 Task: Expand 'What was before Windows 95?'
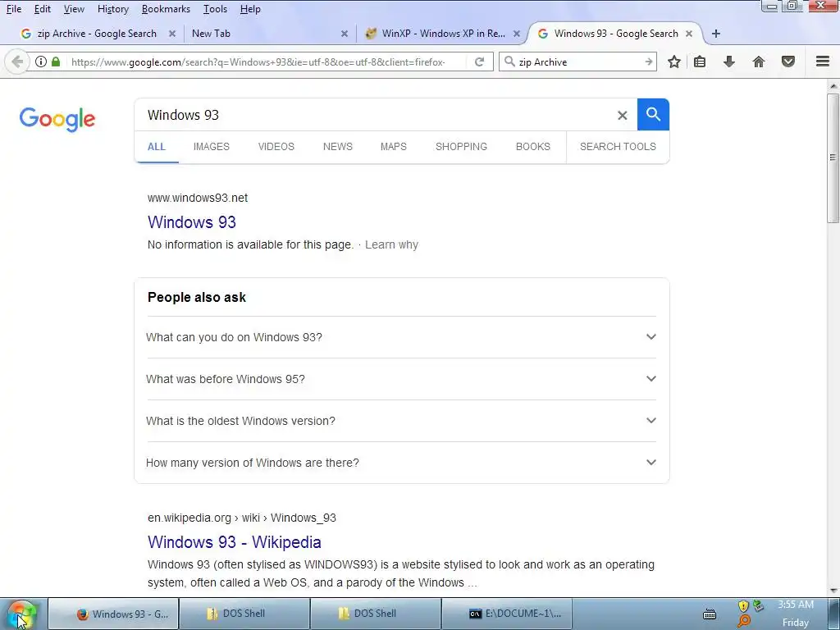pyautogui.click(x=401, y=379)
